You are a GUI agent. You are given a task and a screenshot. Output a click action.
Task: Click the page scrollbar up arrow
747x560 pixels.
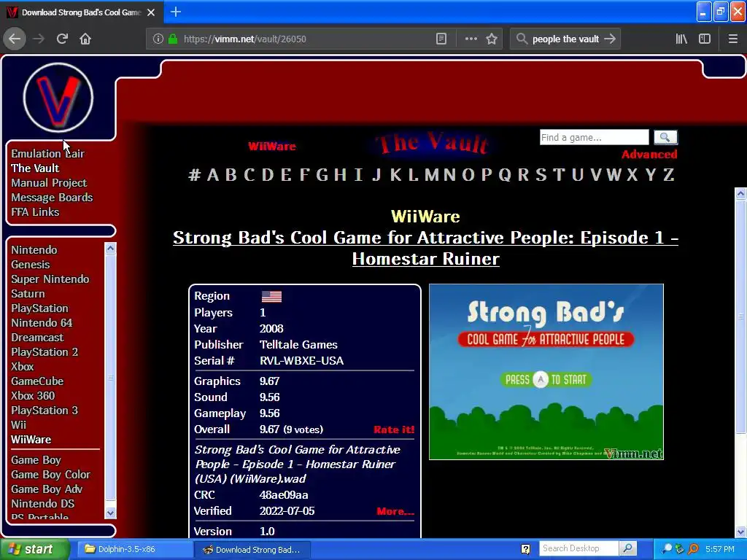click(740, 193)
